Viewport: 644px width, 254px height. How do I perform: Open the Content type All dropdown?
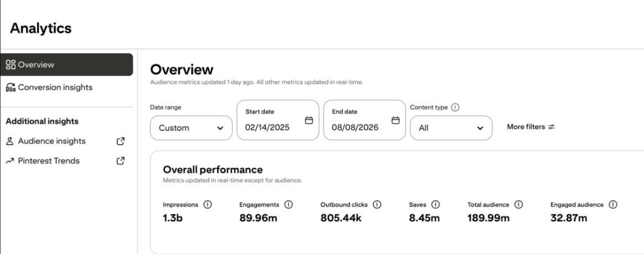tap(451, 128)
